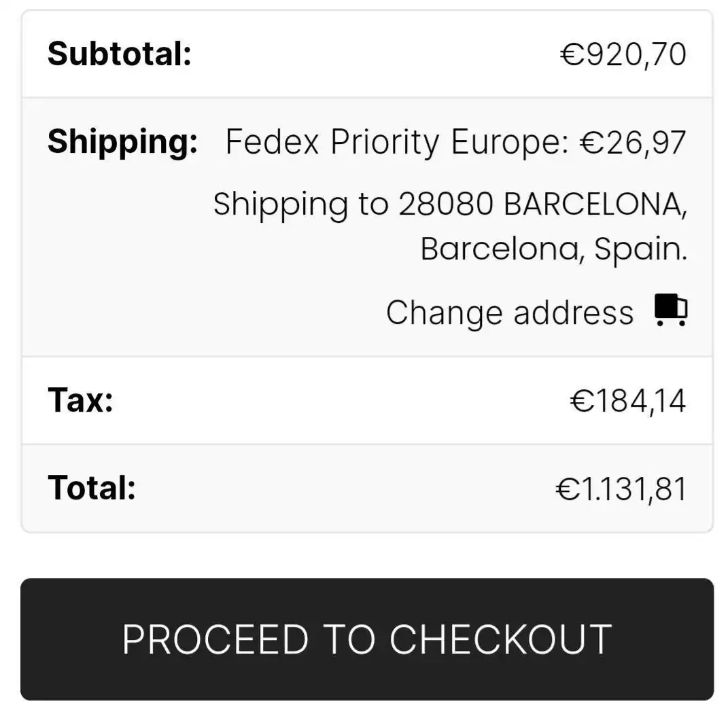The width and height of the screenshot is (728, 714).
Task: Click the word 'CHECKOUT' on dark button
Action: click(500, 639)
